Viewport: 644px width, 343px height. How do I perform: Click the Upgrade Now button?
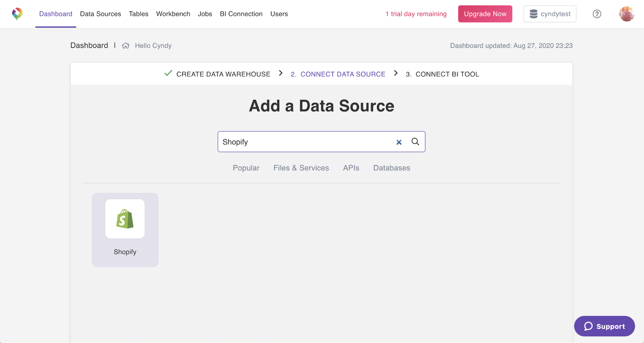click(485, 14)
